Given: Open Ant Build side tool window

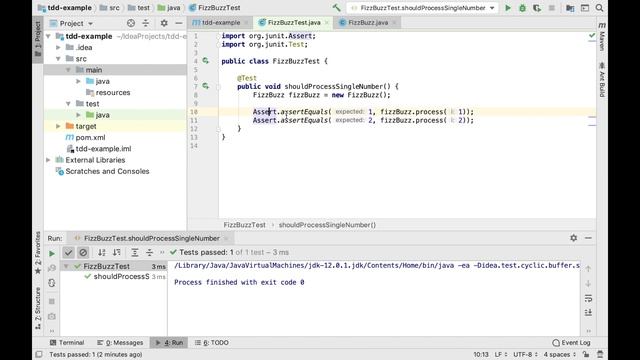Looking at the screenshot, I should coord(602,80).
